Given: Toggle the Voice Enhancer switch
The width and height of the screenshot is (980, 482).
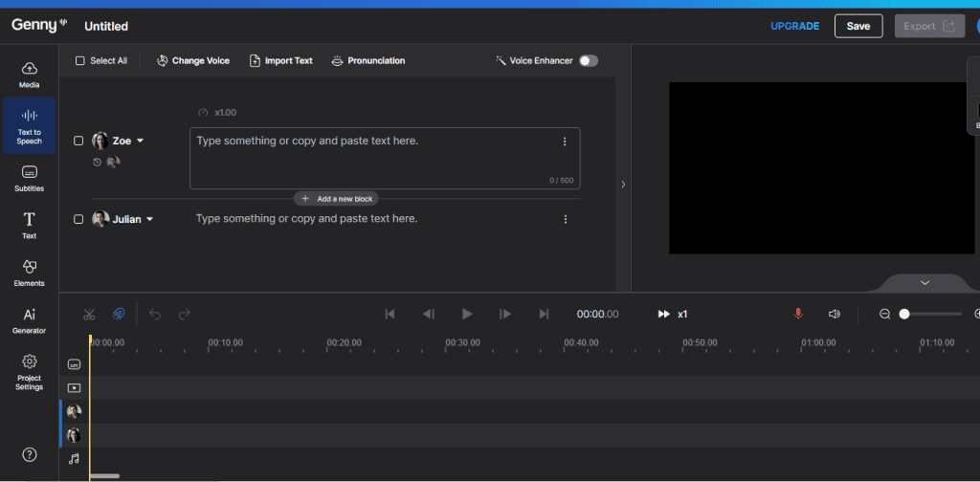Looking at the screenshot, I should click(x=588, y=61).
